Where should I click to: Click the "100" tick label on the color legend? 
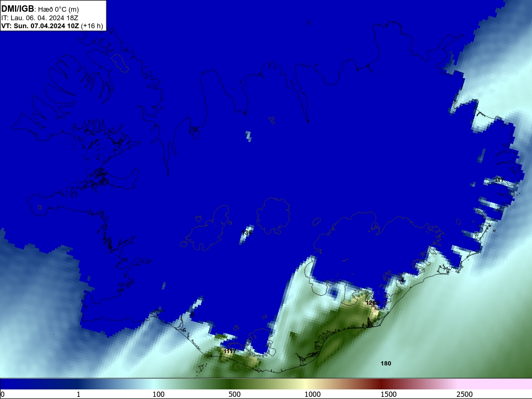[x=159, y=394]
